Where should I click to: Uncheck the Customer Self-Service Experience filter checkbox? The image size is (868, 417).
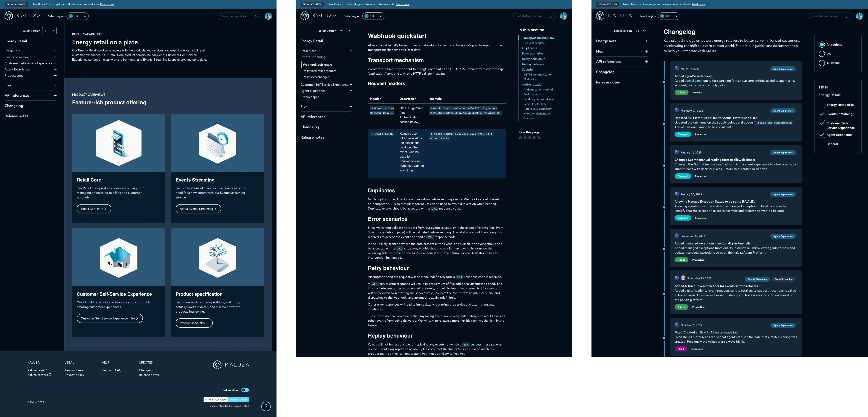coord(822,123)
